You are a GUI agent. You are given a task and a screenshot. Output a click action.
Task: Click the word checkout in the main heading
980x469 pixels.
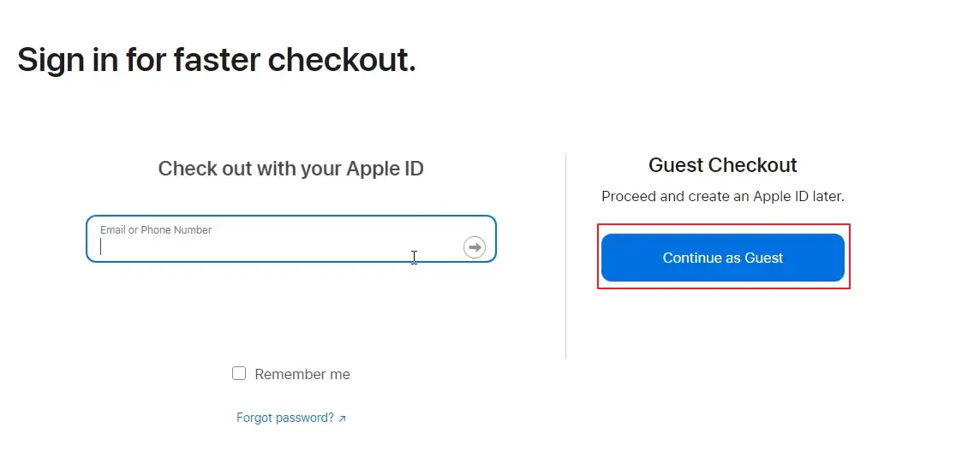coord(341,60)
